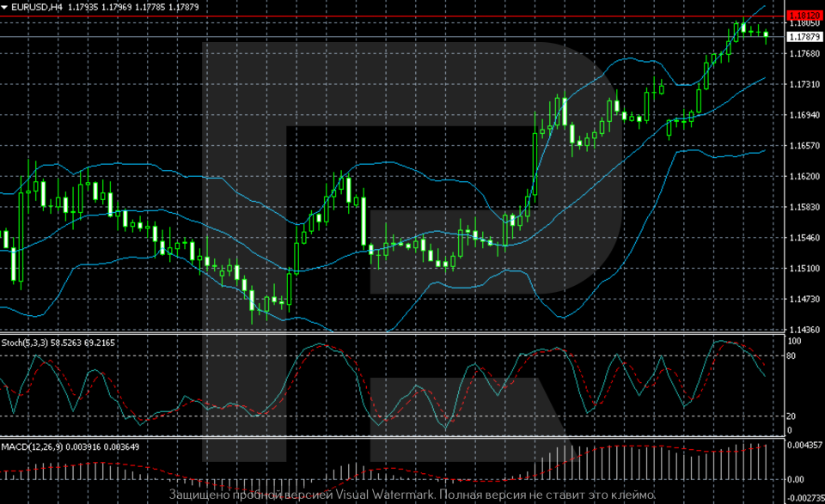Click the MACD 0.00 scale value
Image resolution: width=825 pixels, height=504 pixels.
coord(797,480)
